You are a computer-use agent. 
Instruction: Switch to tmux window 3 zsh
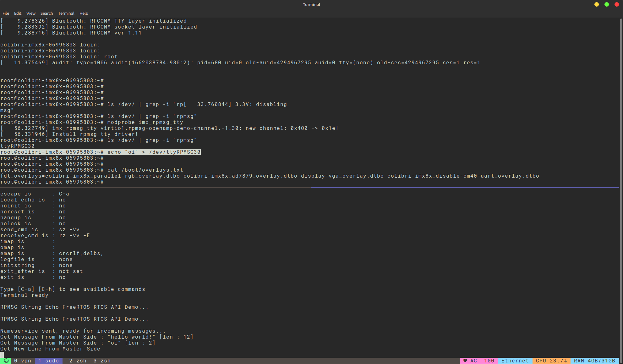[102, 361]
